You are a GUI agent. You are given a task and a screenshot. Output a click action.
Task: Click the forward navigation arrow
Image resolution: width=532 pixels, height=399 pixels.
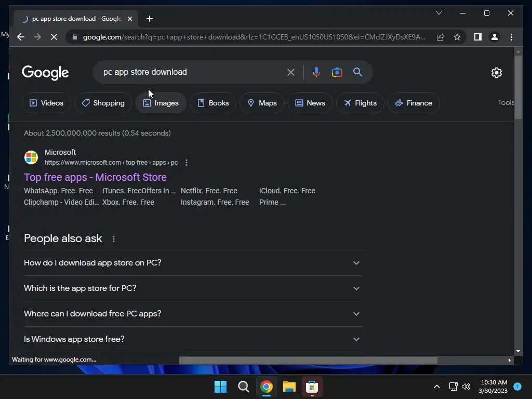click(37, 37)
